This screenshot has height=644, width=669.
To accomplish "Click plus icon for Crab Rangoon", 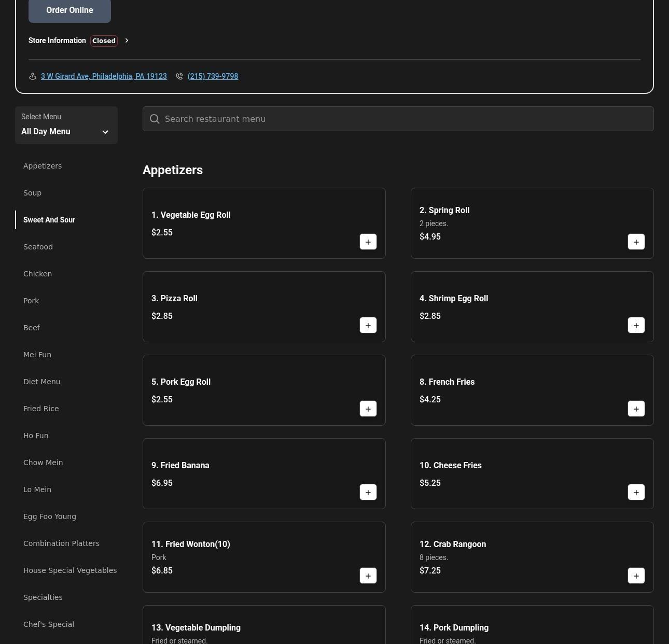I will pyautogui.click(x=636, y=576).
